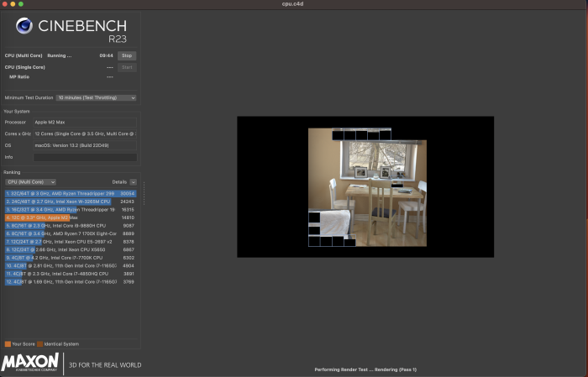Click the score value 30054
This screenshot has width=588, height=377.
point(128,194)
